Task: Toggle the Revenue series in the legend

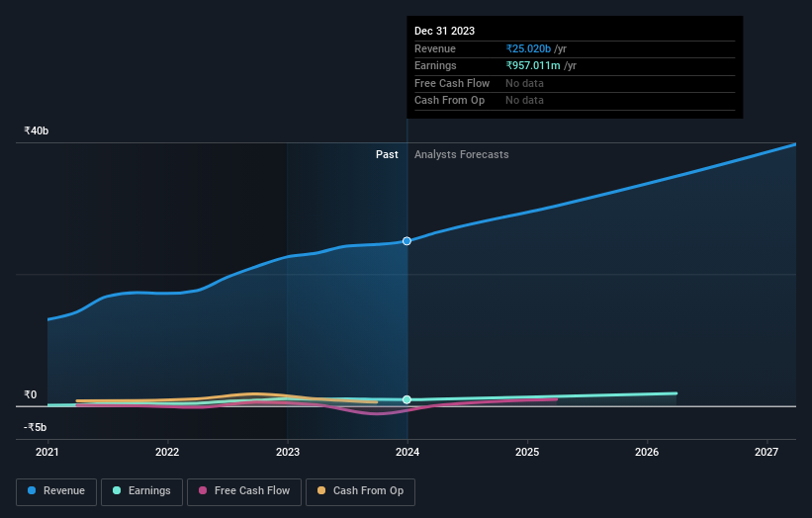Action: (x=56, y=491)
